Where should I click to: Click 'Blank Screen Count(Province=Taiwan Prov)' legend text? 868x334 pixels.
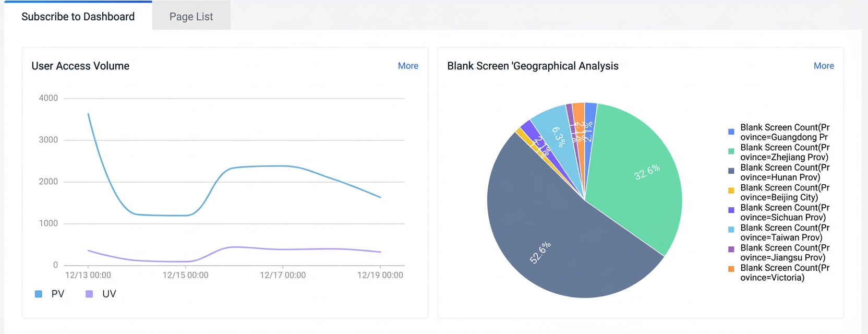pos(785,233)
